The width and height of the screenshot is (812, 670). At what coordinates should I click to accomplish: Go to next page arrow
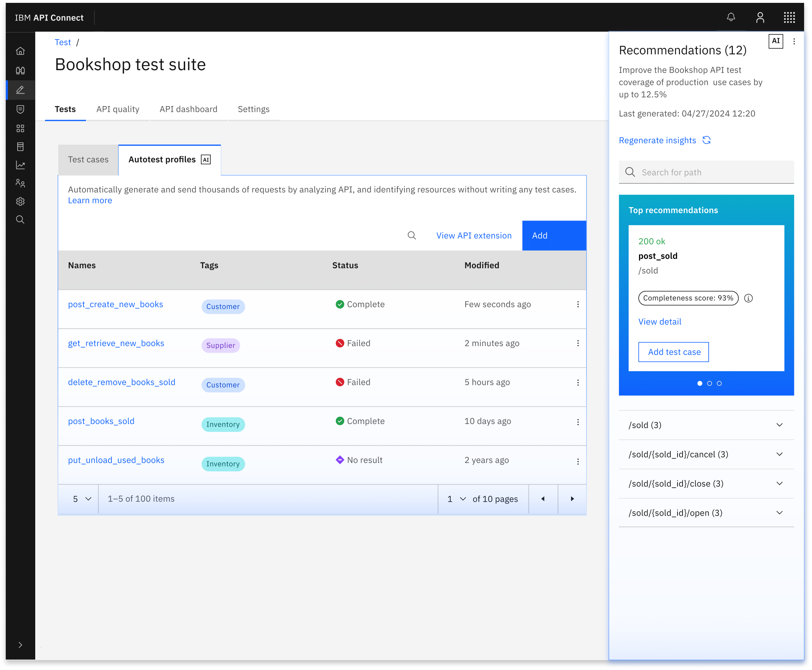click(x=572, y=499)
